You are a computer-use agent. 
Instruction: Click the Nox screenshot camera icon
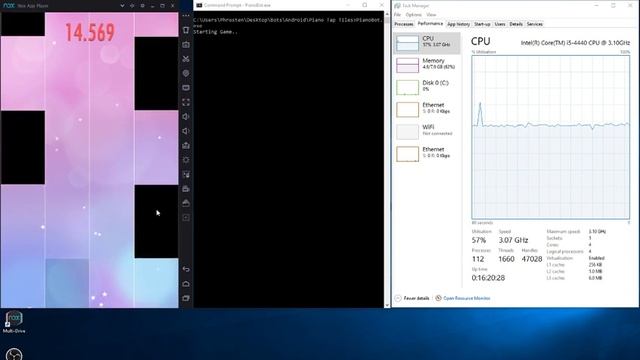tap(186, 44)
